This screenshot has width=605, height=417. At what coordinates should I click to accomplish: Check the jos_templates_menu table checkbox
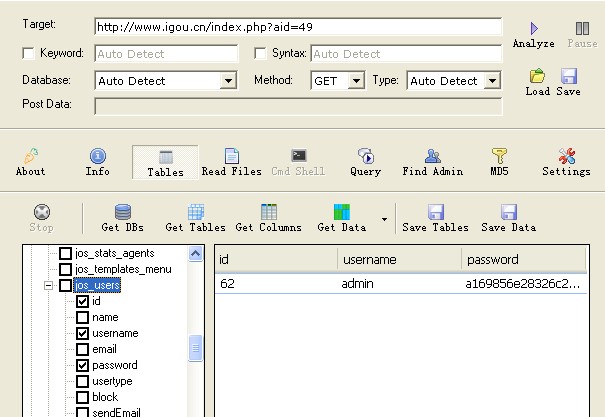pyautogui.click(x=65, y=269)
